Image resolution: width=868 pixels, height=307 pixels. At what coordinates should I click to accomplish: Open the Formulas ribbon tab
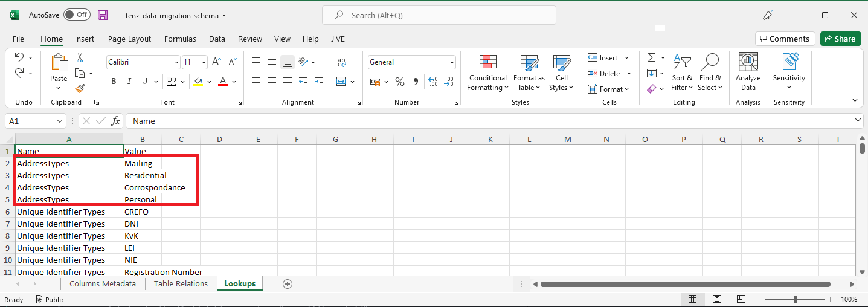[180, 39]
